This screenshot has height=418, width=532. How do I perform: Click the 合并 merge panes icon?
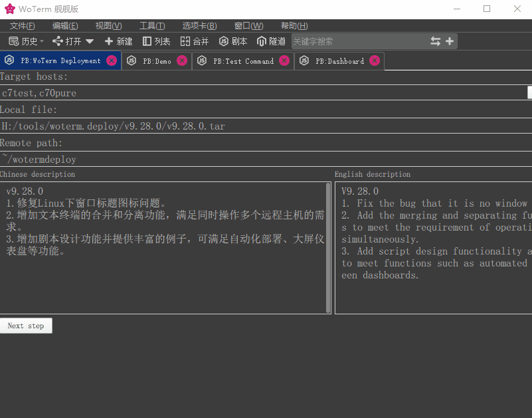(186, 41)
